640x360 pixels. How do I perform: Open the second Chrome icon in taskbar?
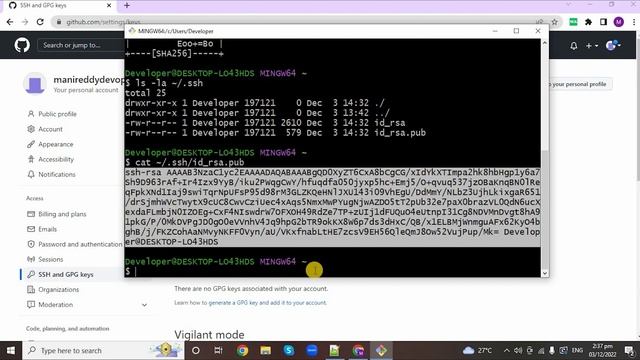tap(358, 350)
